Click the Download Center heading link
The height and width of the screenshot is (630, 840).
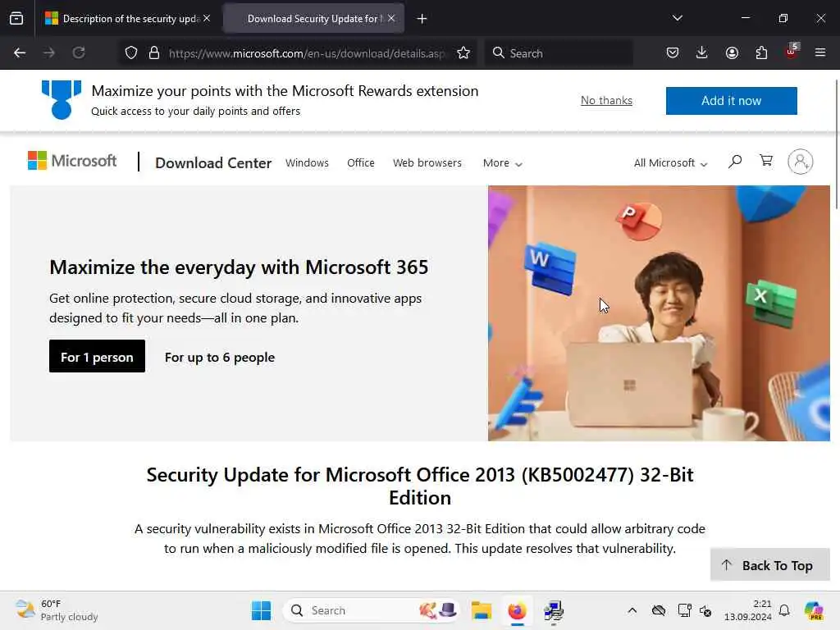point(213,163)
